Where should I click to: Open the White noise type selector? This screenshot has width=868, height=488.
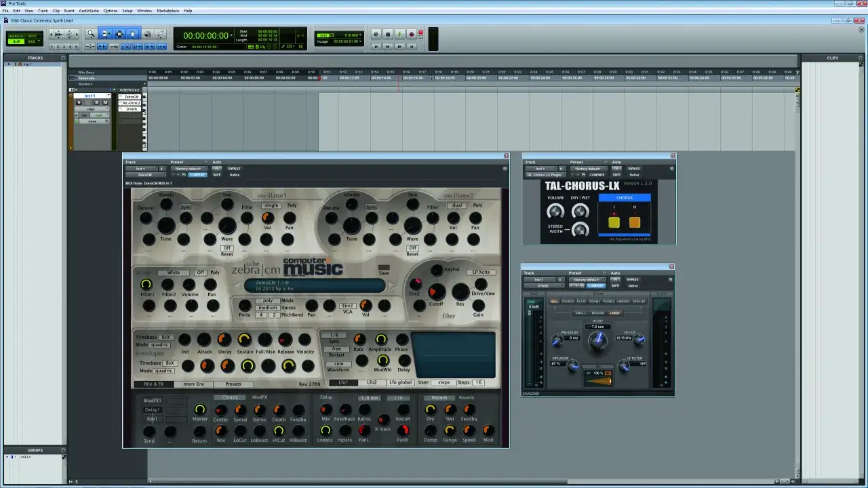[174, 272]
